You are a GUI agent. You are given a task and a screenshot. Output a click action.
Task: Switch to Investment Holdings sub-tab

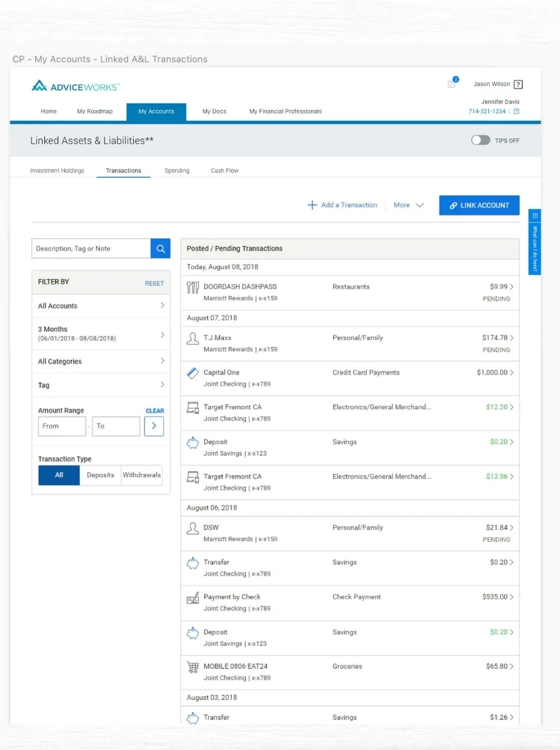[57, 170]
